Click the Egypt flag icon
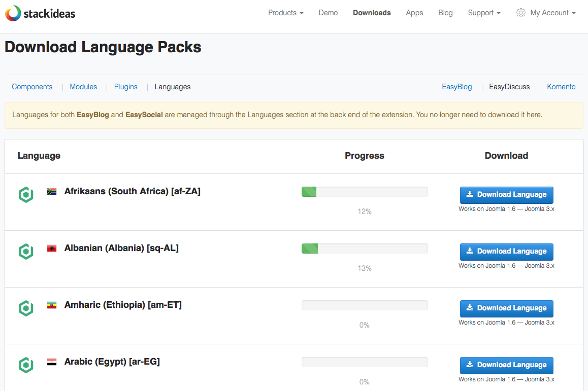 [52, 362]
